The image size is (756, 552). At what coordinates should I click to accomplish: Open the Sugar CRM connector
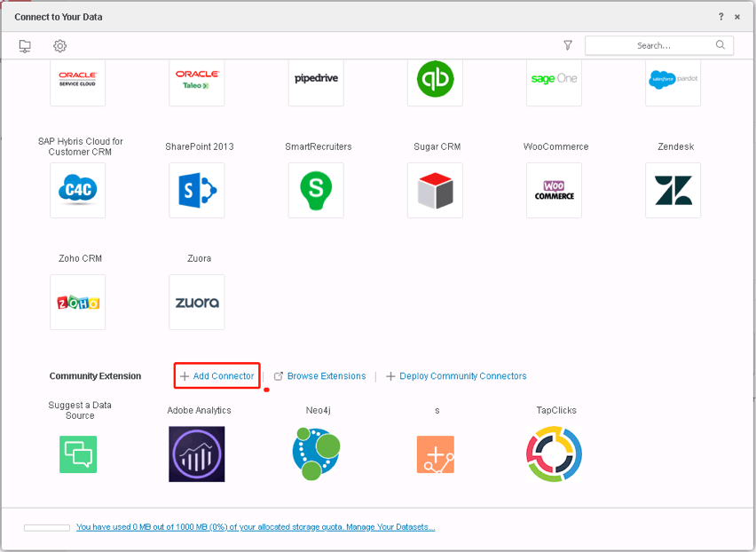click(x=435, y=190)
